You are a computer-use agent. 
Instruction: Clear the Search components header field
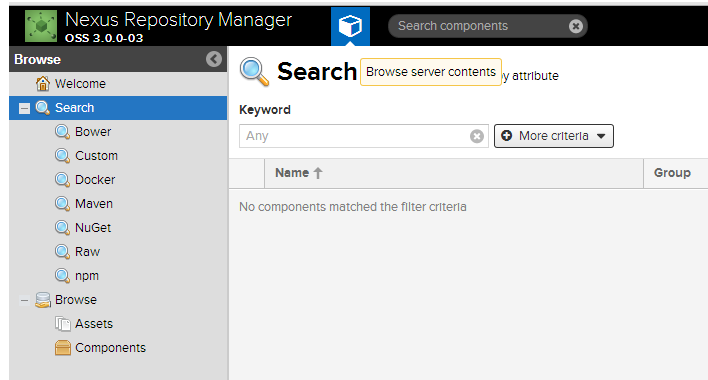575,26
